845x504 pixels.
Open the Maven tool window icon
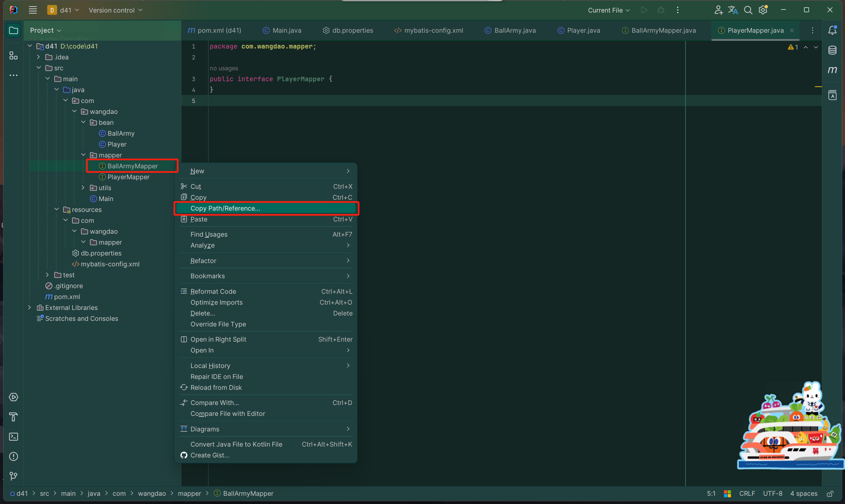[x=832, y=70]
